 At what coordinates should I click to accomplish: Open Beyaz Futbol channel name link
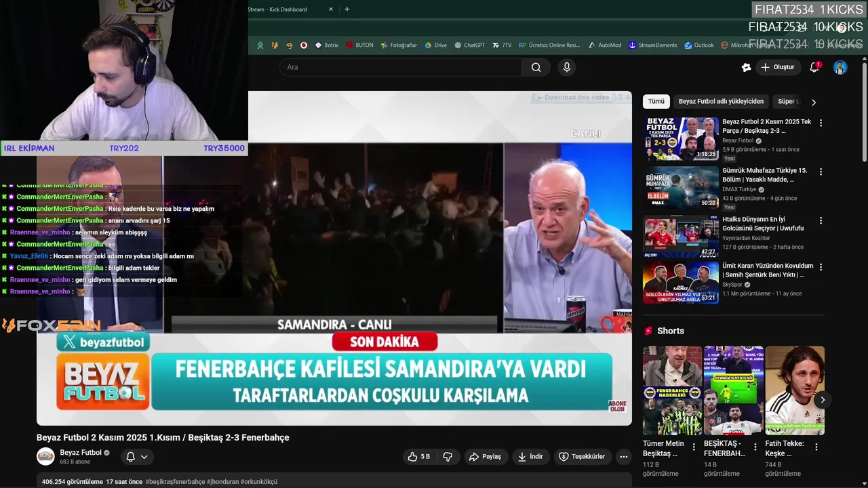tap(81, 453)
